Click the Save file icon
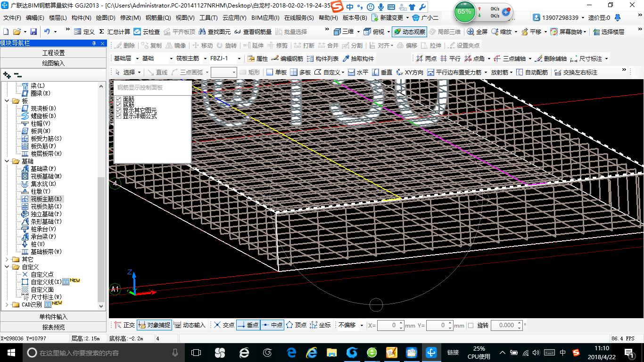Viewport: 644px width, 362px height. (33, 32)
